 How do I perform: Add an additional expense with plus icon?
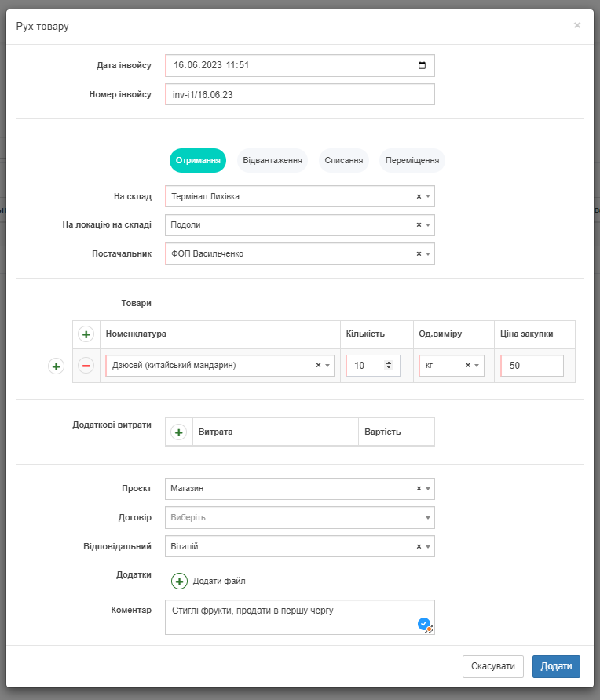179,432
